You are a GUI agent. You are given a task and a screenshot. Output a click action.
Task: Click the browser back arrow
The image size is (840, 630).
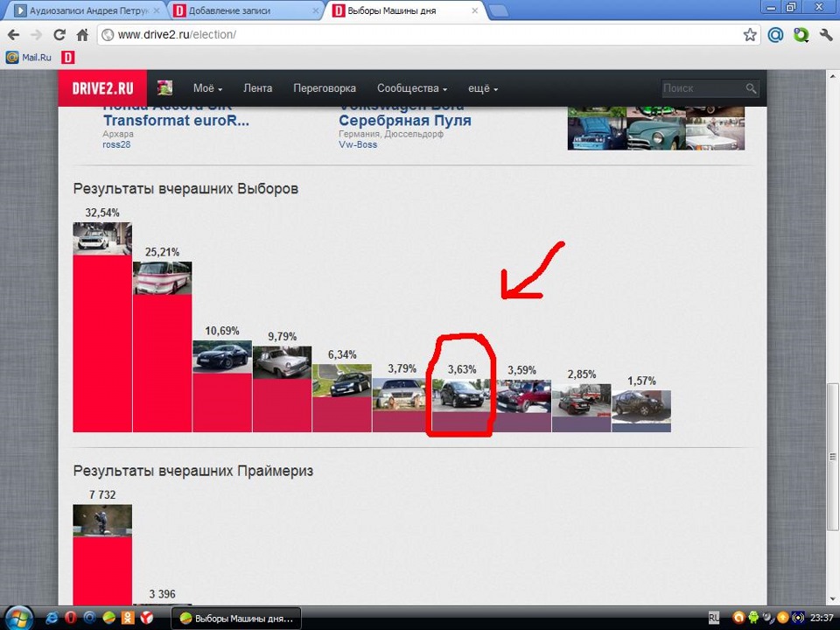13,35
